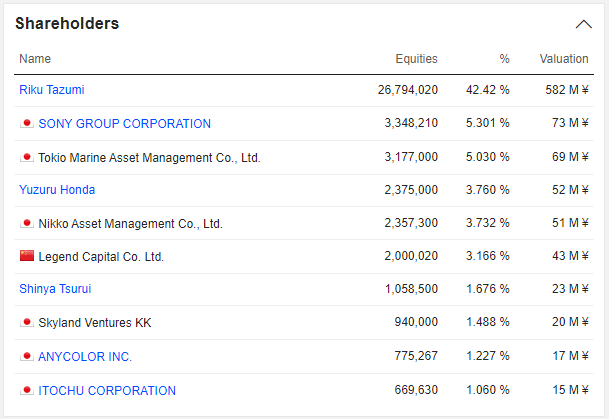Click the China flag beside Legend Capital
The height and width of the screenshot is (419, 609).
(x=27, y=257)
